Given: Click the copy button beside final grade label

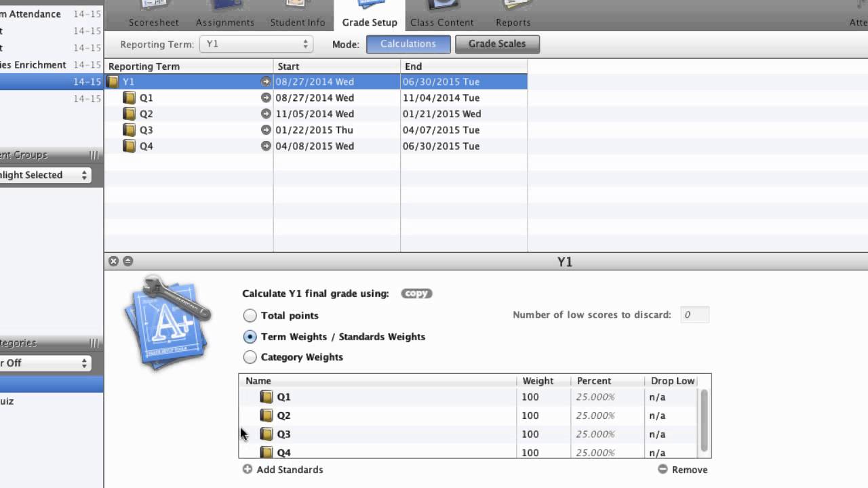Looking at the screenshot, I should coord(416,293).
